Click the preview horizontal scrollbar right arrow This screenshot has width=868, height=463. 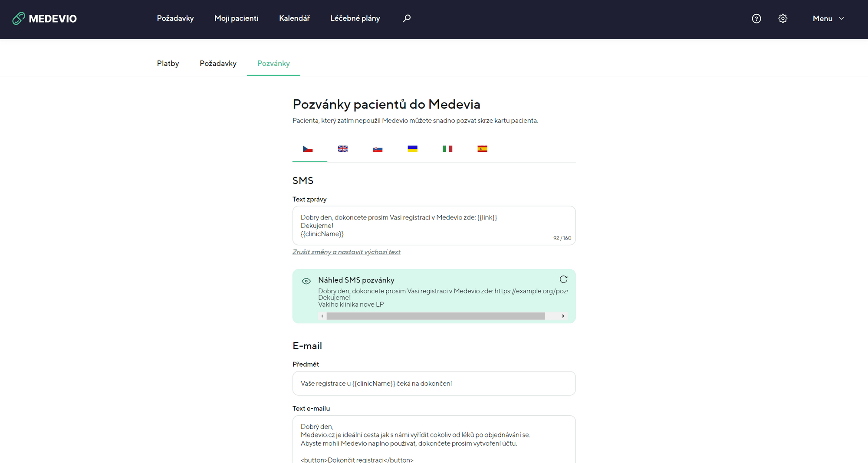coord(563,316)
